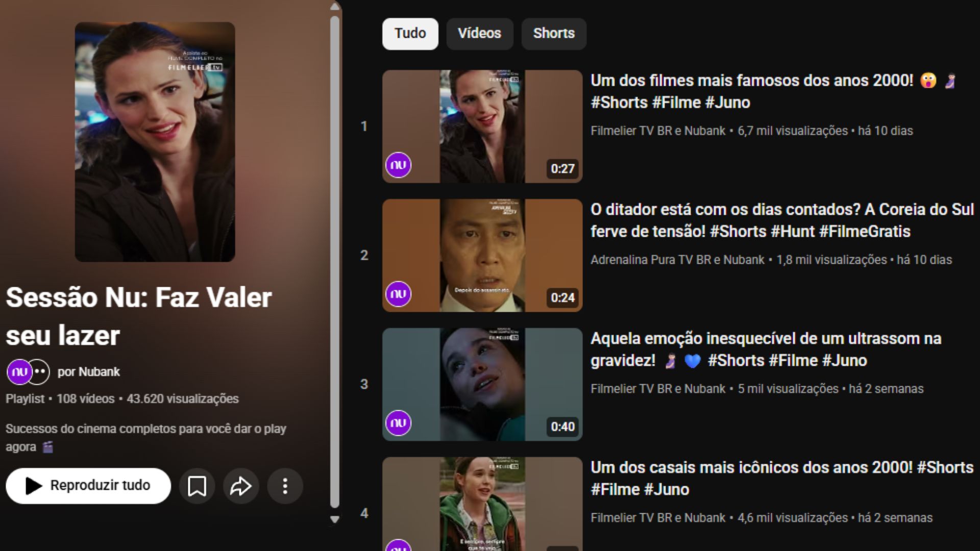Open 'Filmelier TV BR e Nubank' channel of video 3
The height and width of the screenshot is (551, 980).
pyautogui.click(x=658, y=389)
